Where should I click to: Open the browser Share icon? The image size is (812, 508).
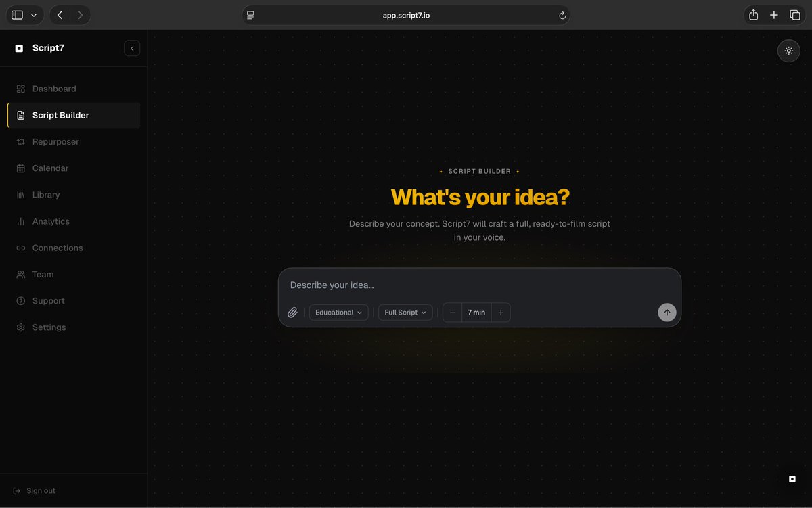753,15
